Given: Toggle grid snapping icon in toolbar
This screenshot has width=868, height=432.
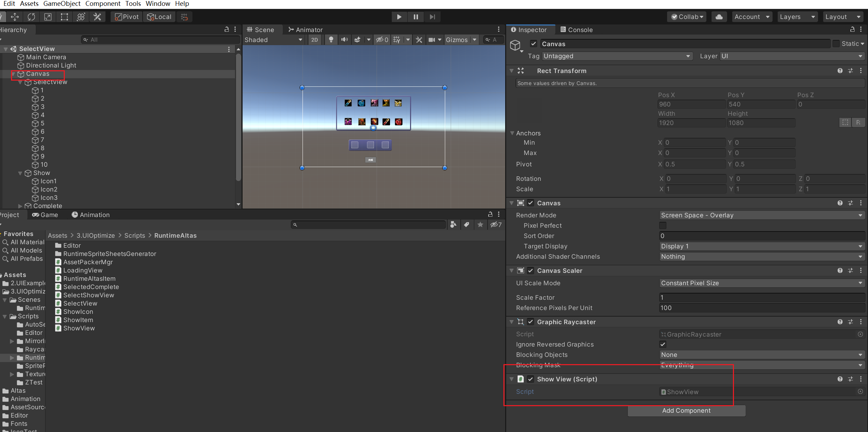Looking at the screenshot, I should pyautogui.click(x=184, y=17).
